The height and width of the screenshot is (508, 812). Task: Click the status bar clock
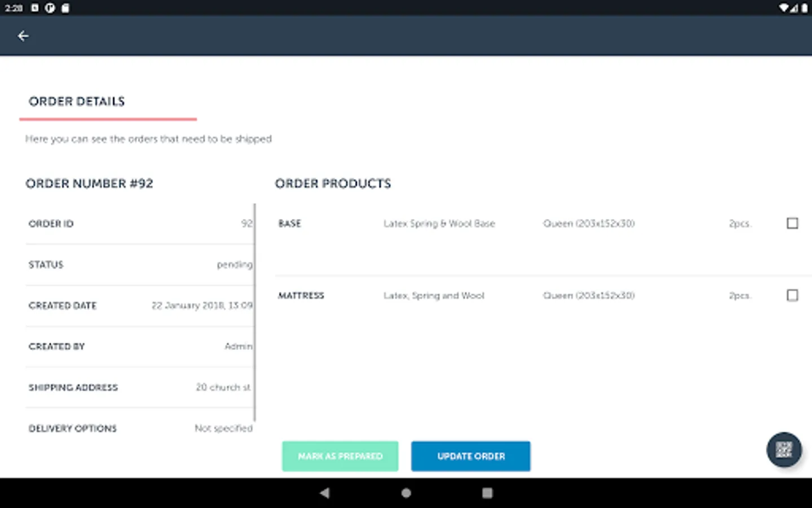(x=14, y=8)
